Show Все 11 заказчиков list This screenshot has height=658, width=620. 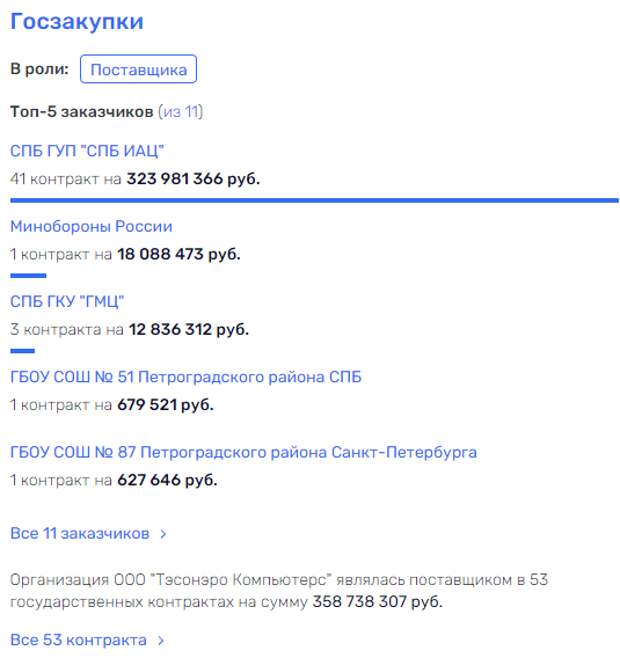[x=80, y=533]
